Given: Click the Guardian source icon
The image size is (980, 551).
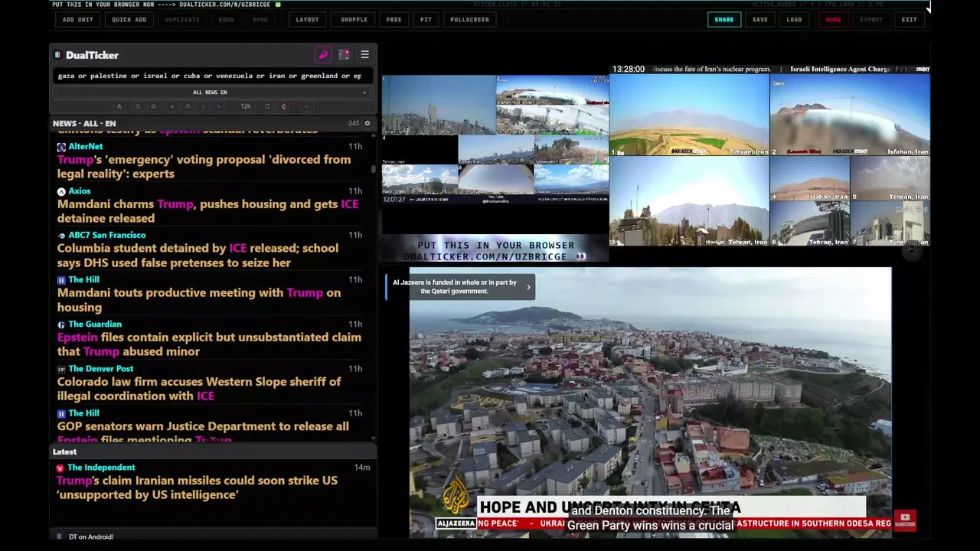Looking at the screenshot, I should (61, 324).
